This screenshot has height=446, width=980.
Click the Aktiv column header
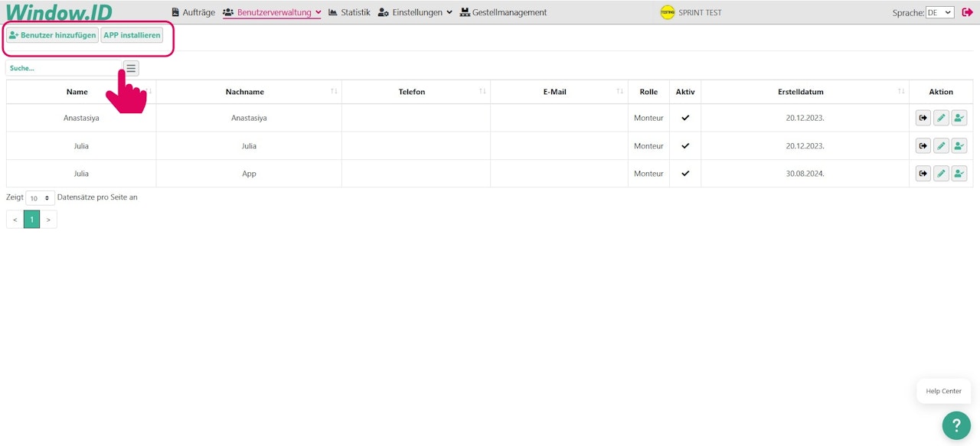(685, 92)
